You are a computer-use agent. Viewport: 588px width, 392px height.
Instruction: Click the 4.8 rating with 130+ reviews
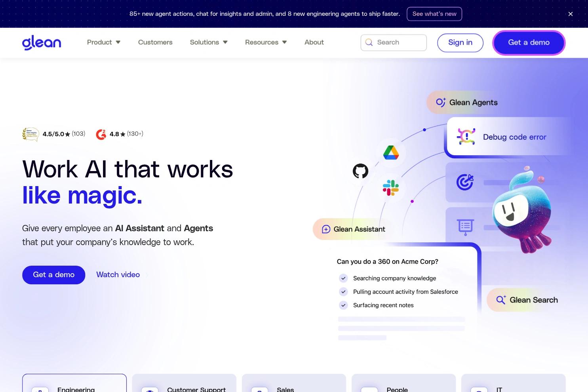[x=126, y=134]
